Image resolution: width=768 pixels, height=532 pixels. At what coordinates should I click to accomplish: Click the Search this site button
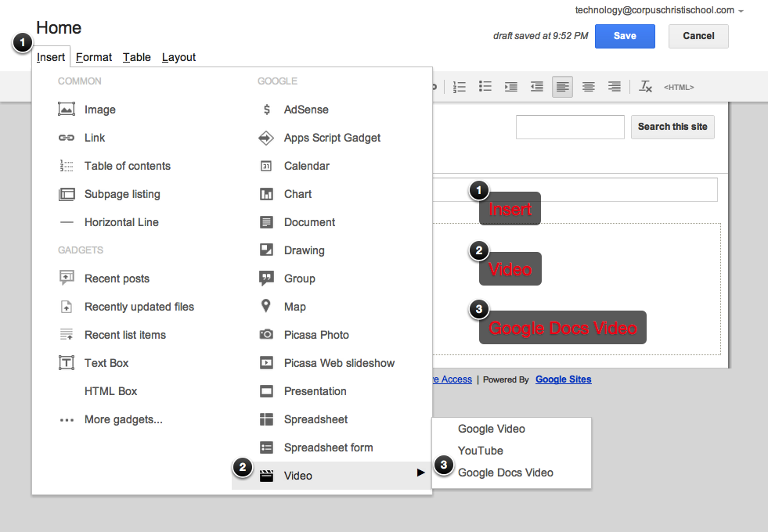pos(672,127)
